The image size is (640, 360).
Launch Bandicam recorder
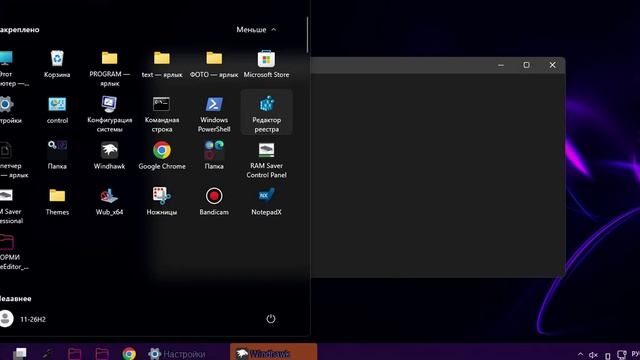pos(214,202)
